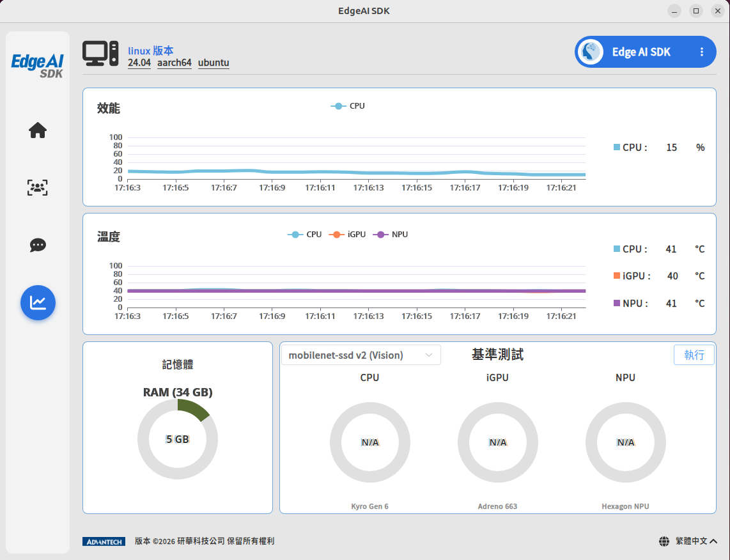This screenshot has width=730, height=560.
Task: Click the 'Adreno 663' label
Action: click(x=497, y=506)
